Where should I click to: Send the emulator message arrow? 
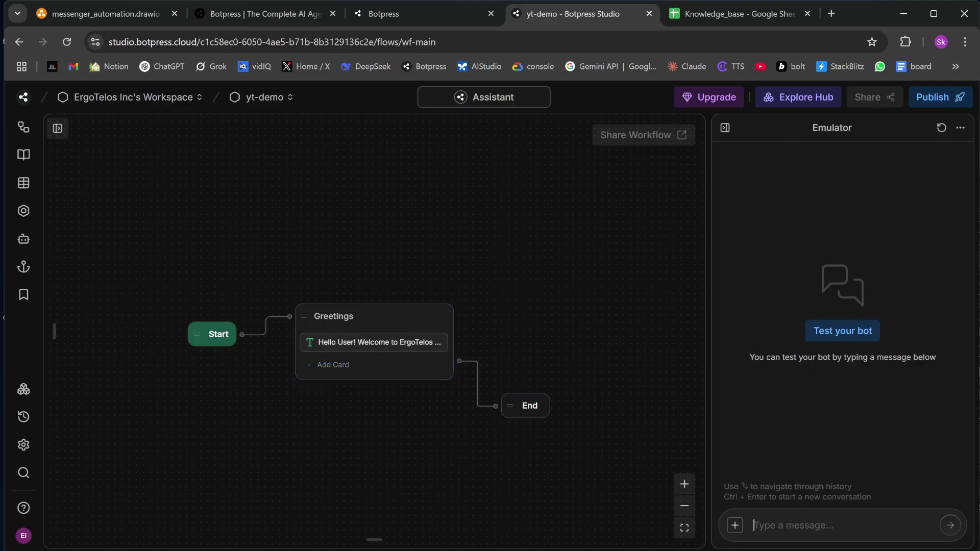(x=950, y=525)
